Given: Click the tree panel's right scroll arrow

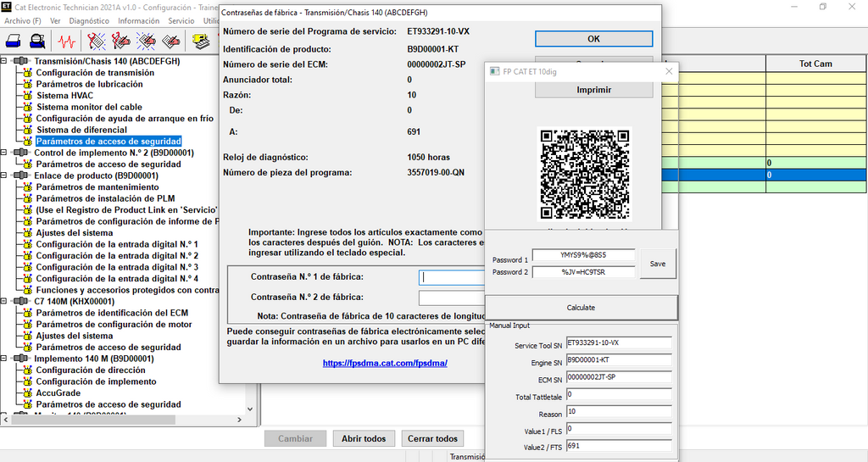Looking at the screenshot, I should 239,420.
